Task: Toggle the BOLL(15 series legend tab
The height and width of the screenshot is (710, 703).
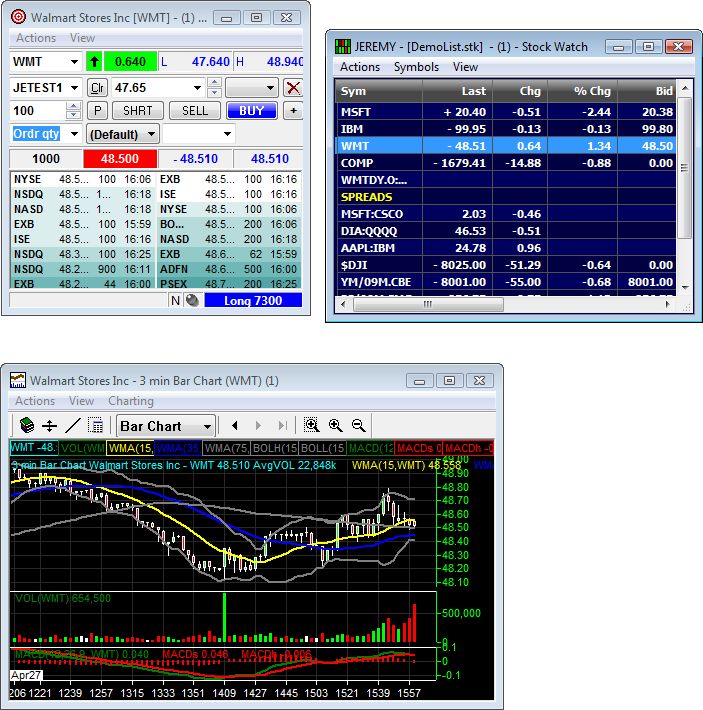Action: (322, 448)
